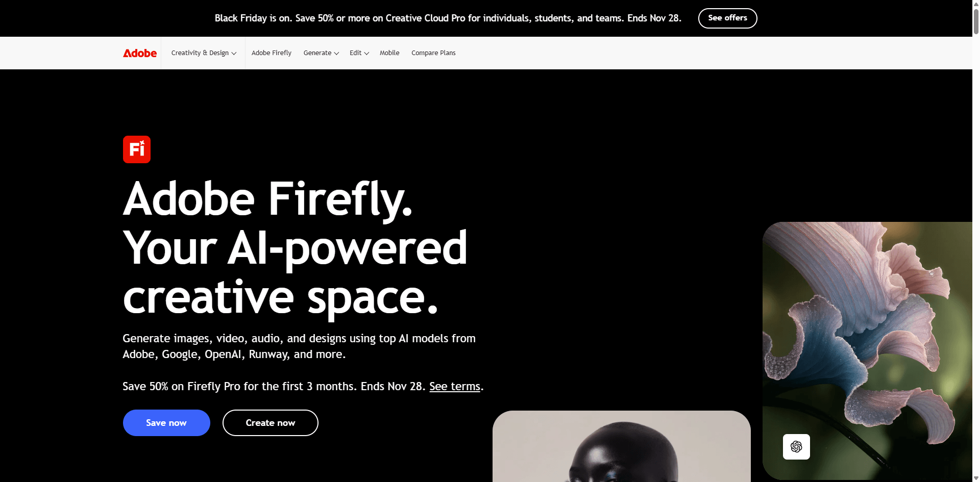Viewport: 980px width, 482px height.
Task: Click the red Firefly Fi app icon
Action: pos(137,149)
